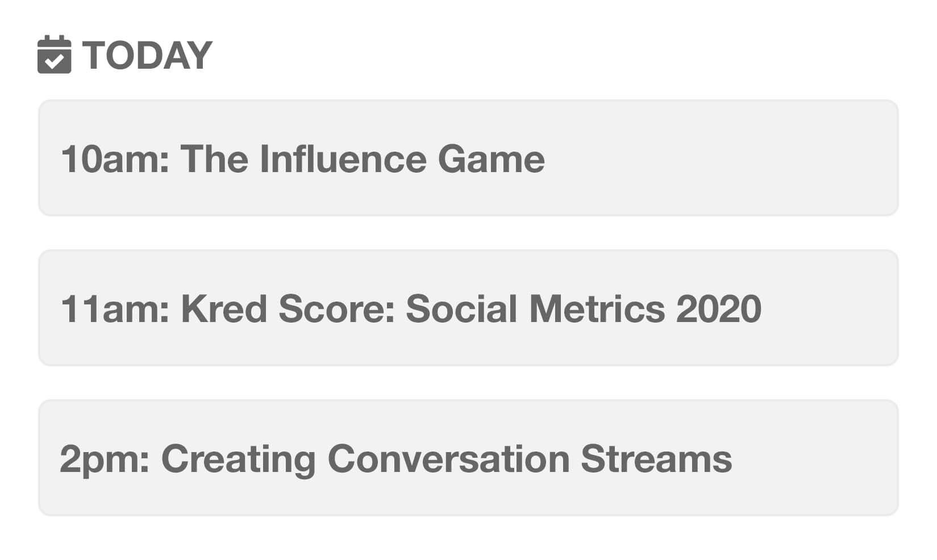Click "The Influence Game" title text

point(363,158)
